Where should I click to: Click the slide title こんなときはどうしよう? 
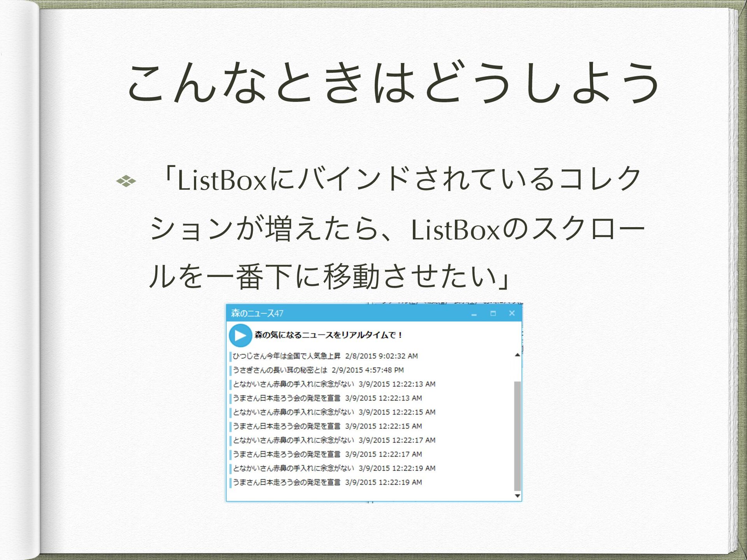pyautogui.click(x=393, y=82)
